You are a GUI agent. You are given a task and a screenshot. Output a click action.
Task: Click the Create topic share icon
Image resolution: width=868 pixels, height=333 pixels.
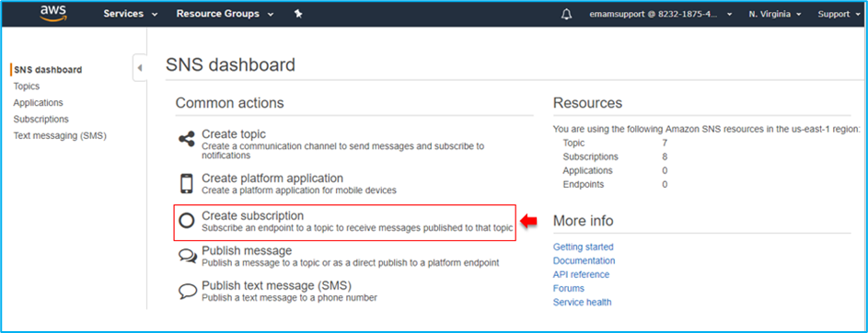187,139
